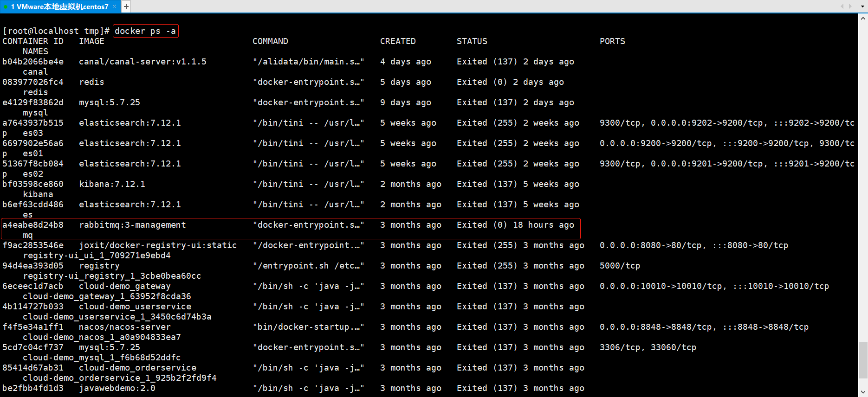
Task: Click the vertical scrollbar thumb
Action: pos(863,360)
